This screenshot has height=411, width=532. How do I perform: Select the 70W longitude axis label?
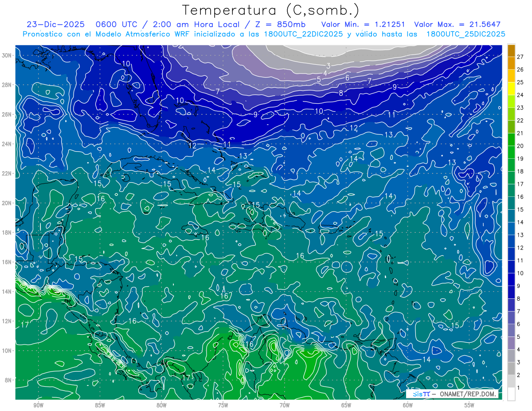tap(285, 405)
